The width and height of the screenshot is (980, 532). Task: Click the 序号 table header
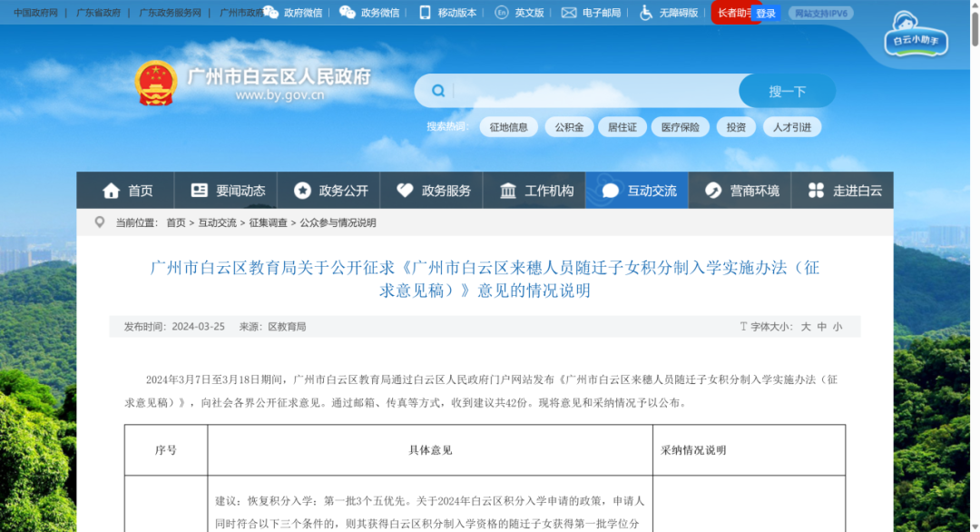(x=166, y=450)
